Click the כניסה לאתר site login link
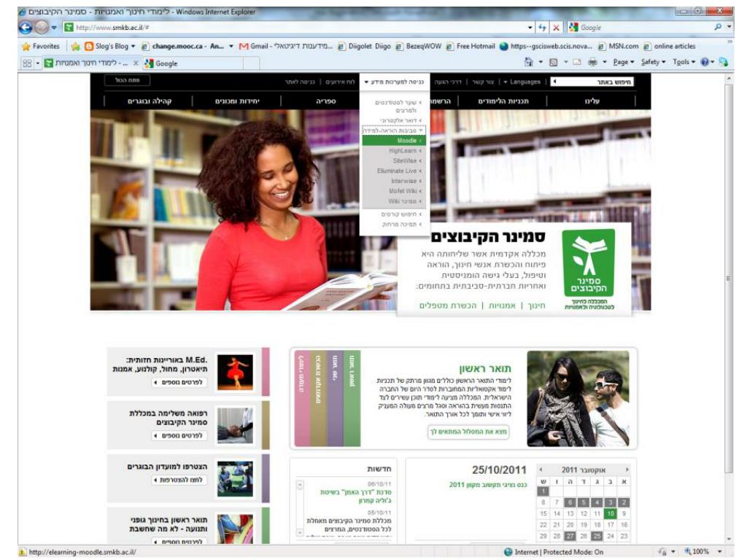The height and width of the screenshot is (560, 747). pyautogui.click(x=300, y=82)
